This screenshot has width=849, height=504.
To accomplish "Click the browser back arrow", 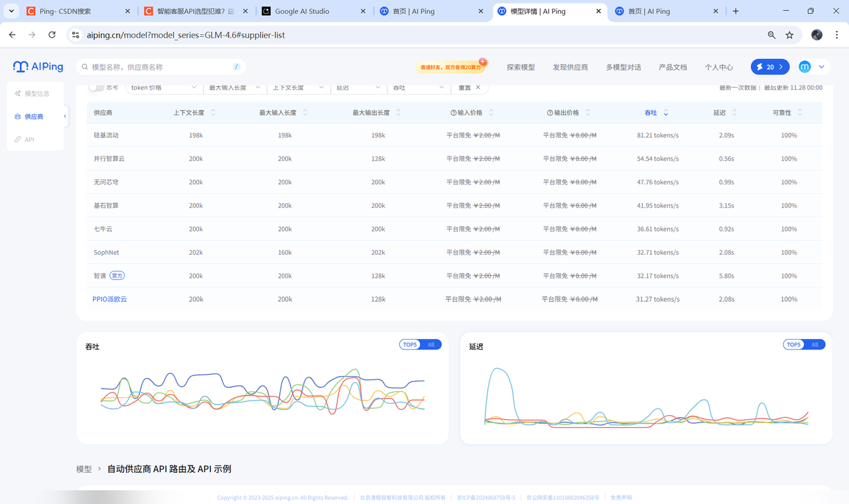I will tap(12, 34).
